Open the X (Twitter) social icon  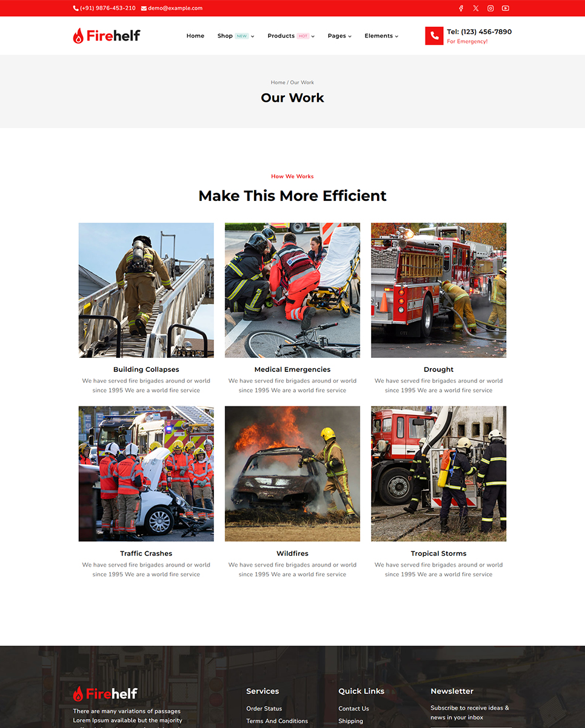[476, 8]
